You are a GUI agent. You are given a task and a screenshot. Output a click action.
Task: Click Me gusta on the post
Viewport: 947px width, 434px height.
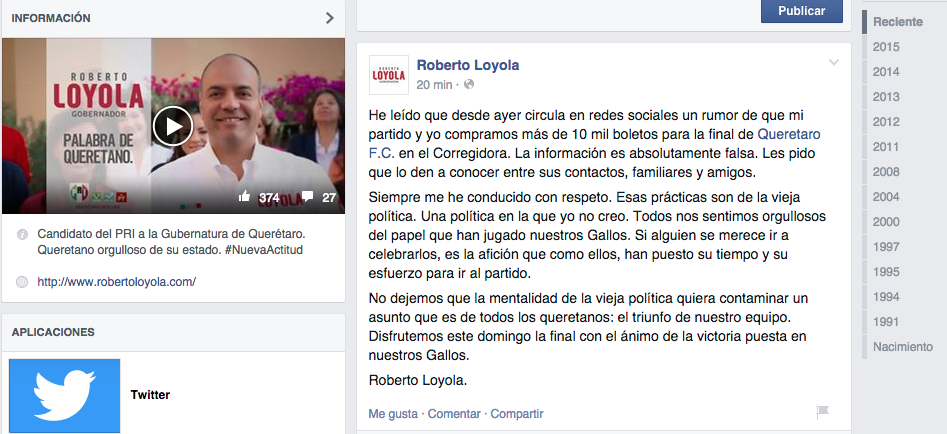coord(393,414)
